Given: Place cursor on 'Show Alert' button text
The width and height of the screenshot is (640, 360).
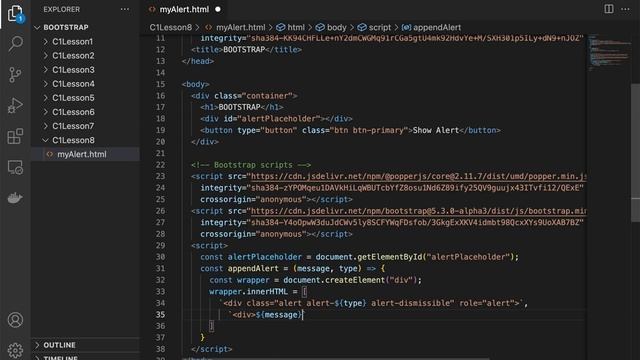Looking at the screenshot, I should click(436, 130).
